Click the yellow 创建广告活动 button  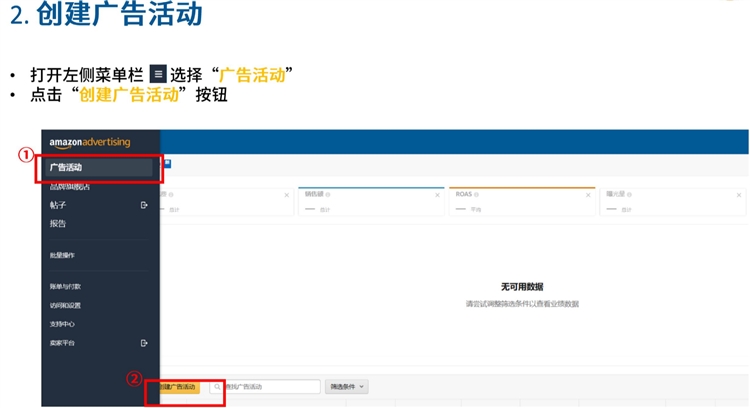pos(179,387)
